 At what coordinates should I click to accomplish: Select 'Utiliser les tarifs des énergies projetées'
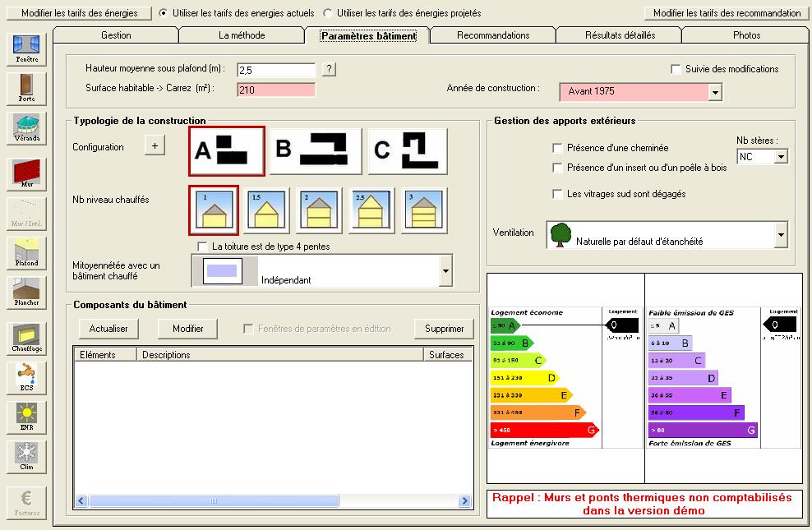click(328, 13)
